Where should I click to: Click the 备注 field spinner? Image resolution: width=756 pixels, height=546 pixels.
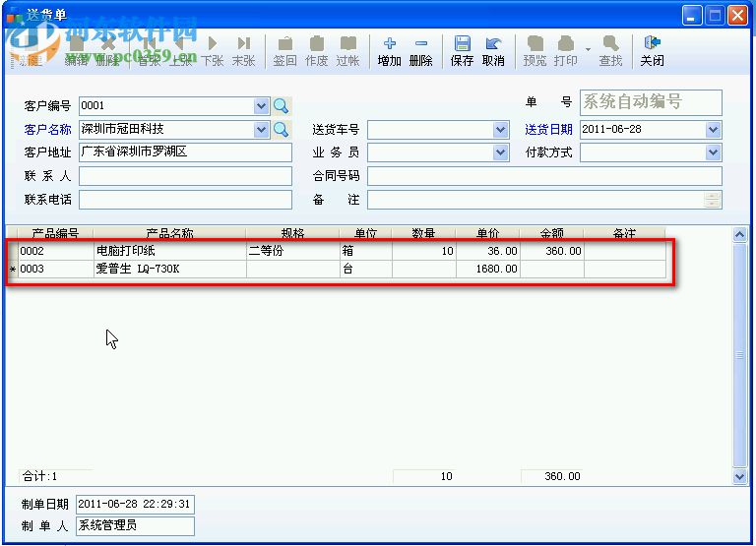[x=712, y=200]
